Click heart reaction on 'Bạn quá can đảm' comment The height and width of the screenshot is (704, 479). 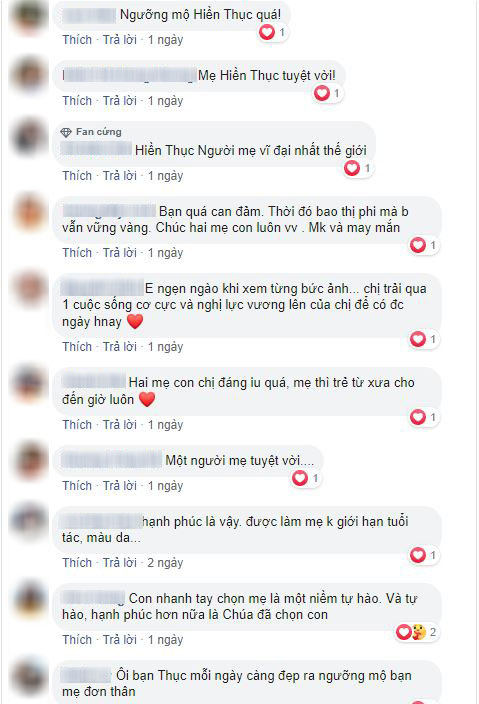[418, 245]
